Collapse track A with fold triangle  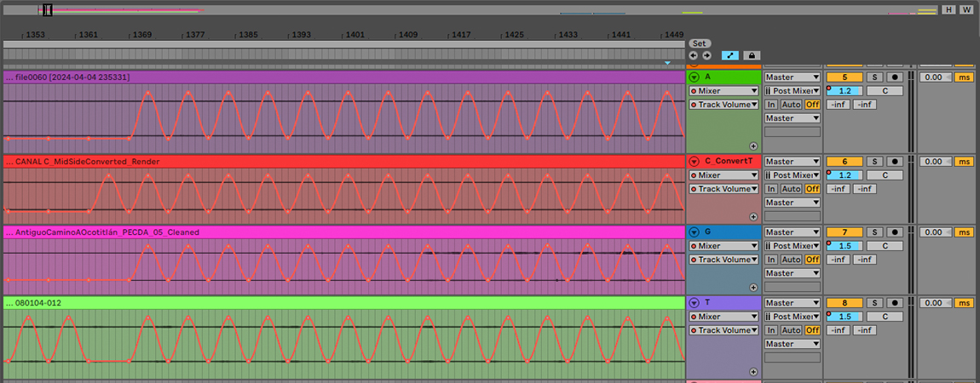[694, 77]
